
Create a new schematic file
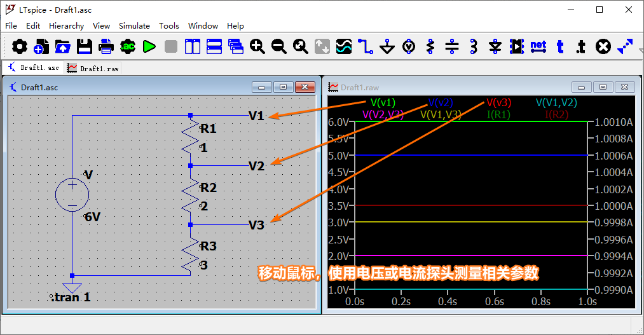(41, 46)
